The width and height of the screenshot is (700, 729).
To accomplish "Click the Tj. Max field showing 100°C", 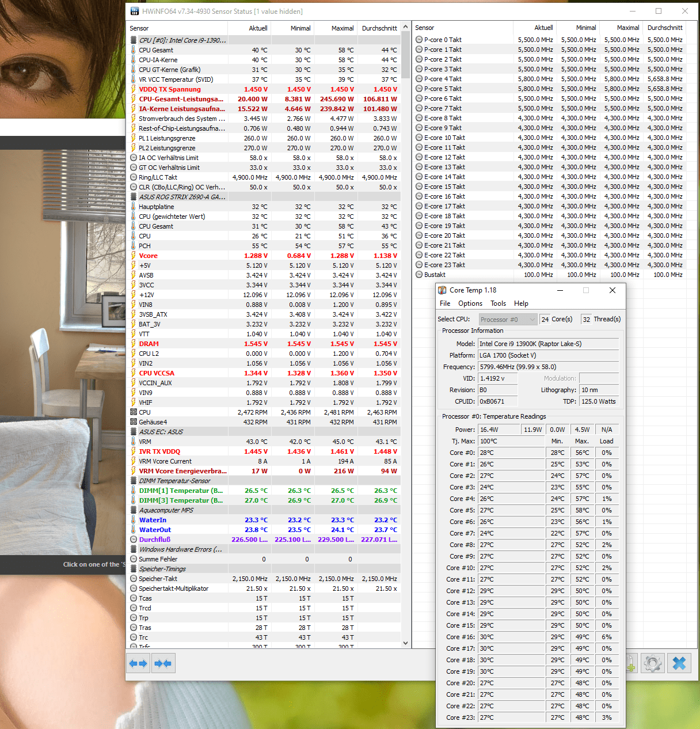I will pyautogui.click(x=511, y=441).
